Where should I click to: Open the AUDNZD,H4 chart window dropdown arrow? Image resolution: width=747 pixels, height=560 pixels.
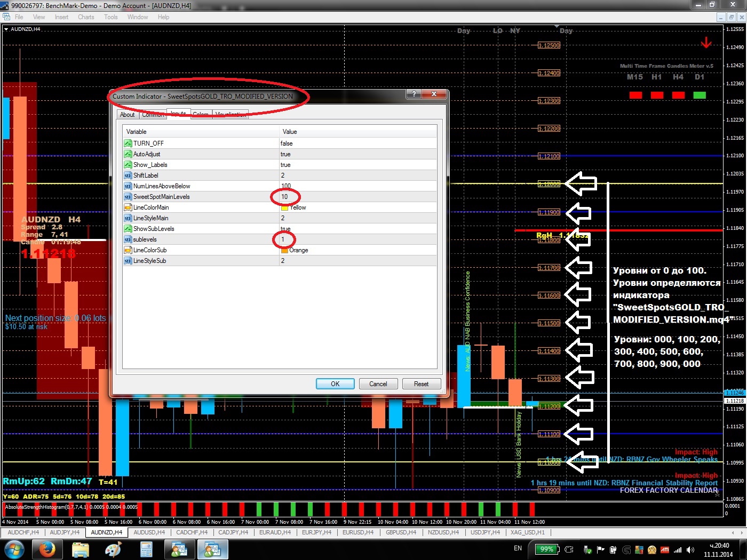pos(6,29)
